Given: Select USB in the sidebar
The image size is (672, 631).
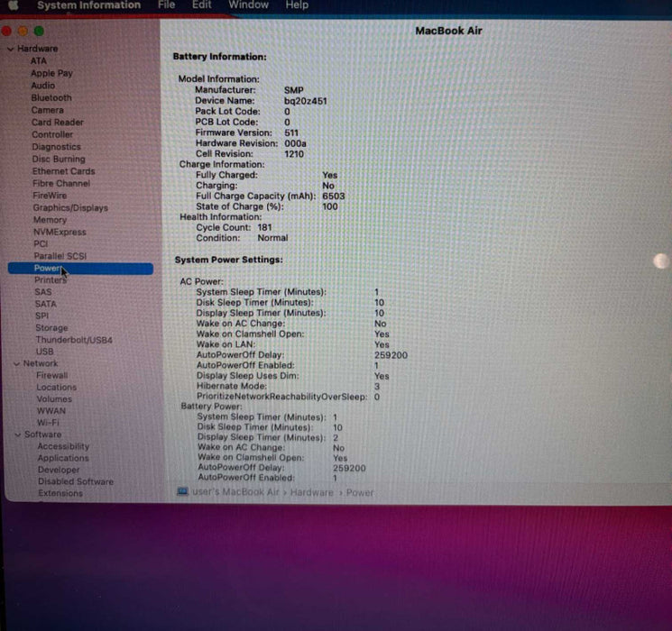Looking at the screenshot, I should pyautogui.click(x=44, y=352).
